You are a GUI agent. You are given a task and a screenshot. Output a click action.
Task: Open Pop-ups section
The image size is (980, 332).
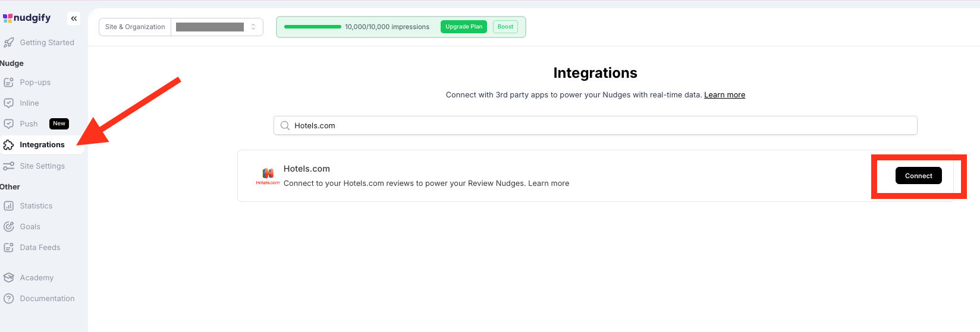(x=35, y=83)
